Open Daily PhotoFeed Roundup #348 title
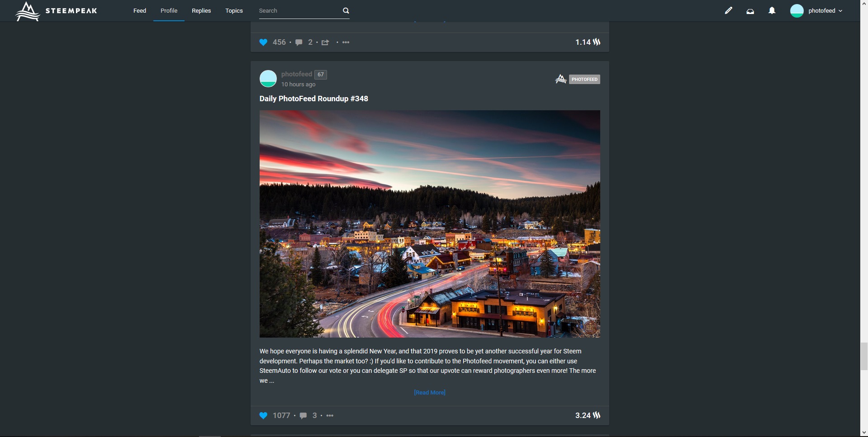Image resolution: width=868 pixels, height=437 pixels. [313, 99]
